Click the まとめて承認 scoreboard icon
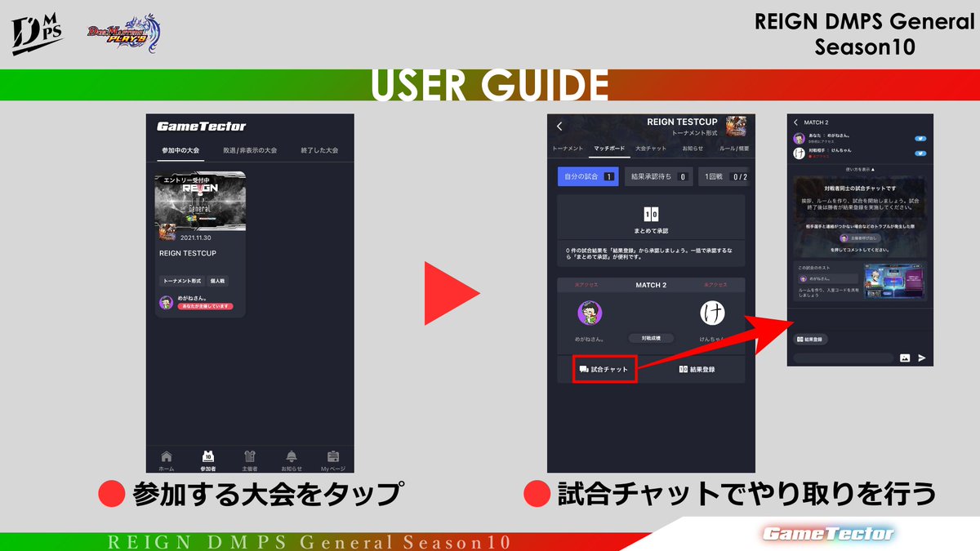The height and width of the screenshot is (551, 980). [x=651, y=215]
